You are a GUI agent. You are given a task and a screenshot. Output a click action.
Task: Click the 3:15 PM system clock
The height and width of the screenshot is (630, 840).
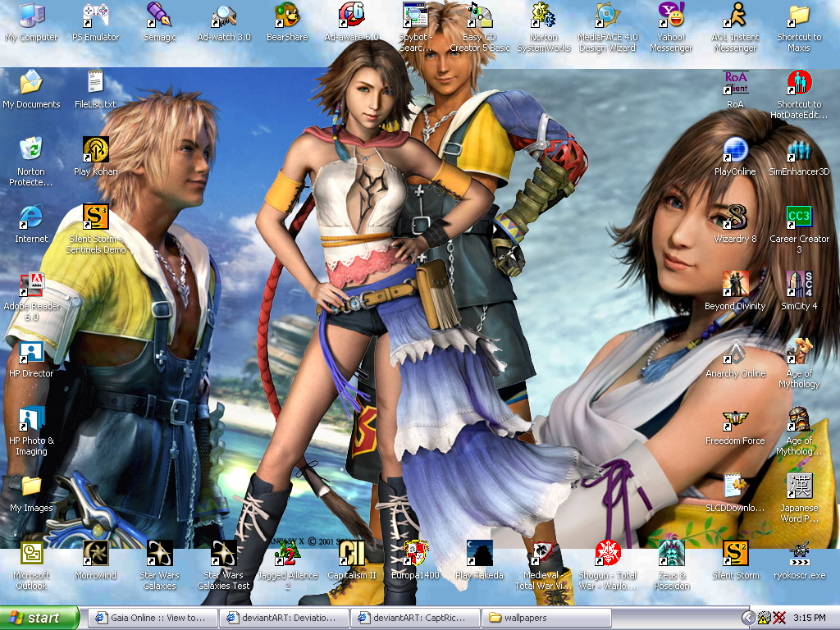click(x=810, y=618)
